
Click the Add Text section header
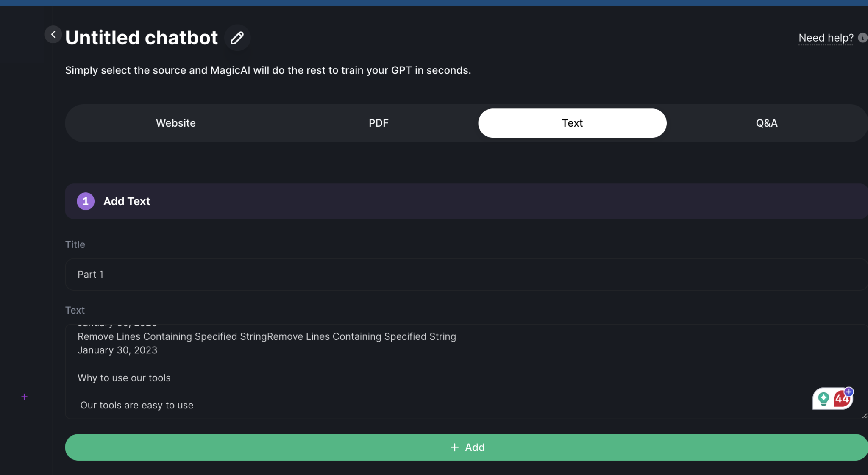tap(127, 201)
